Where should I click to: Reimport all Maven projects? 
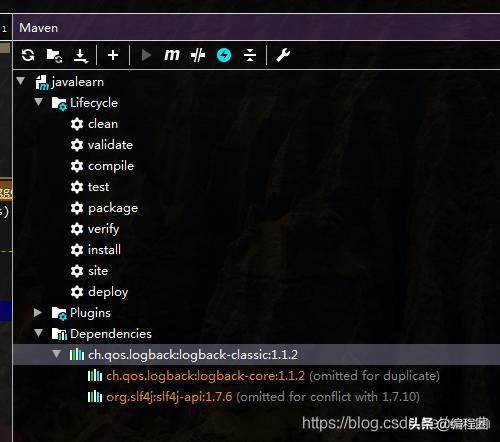tap(28, 55)
